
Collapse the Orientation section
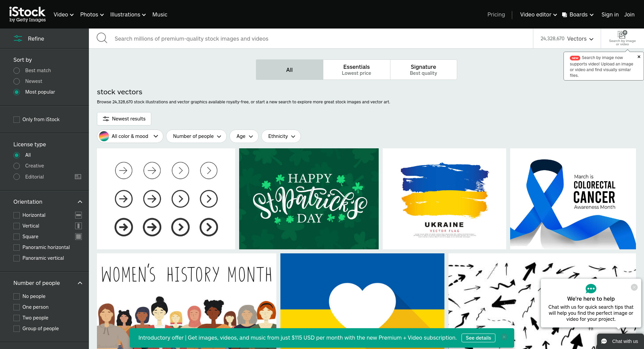click(80, 202)
